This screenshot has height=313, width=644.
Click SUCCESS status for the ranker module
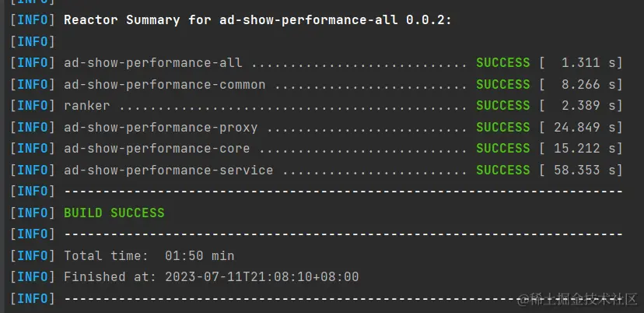pos(503,106)
